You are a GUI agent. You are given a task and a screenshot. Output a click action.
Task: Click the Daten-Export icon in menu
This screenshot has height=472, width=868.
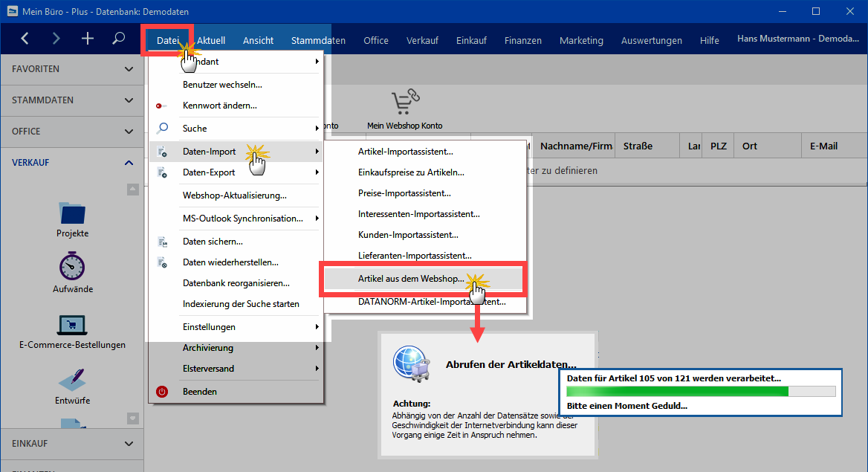[x=162, y=173]
